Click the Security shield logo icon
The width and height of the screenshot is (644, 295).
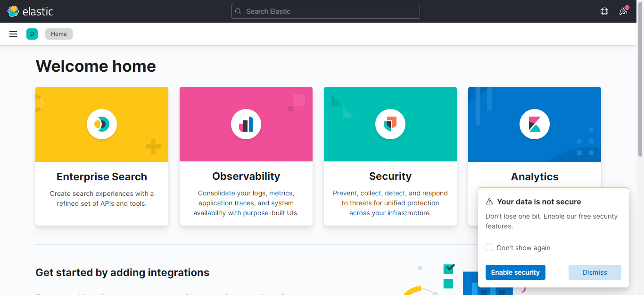point(390,124)
